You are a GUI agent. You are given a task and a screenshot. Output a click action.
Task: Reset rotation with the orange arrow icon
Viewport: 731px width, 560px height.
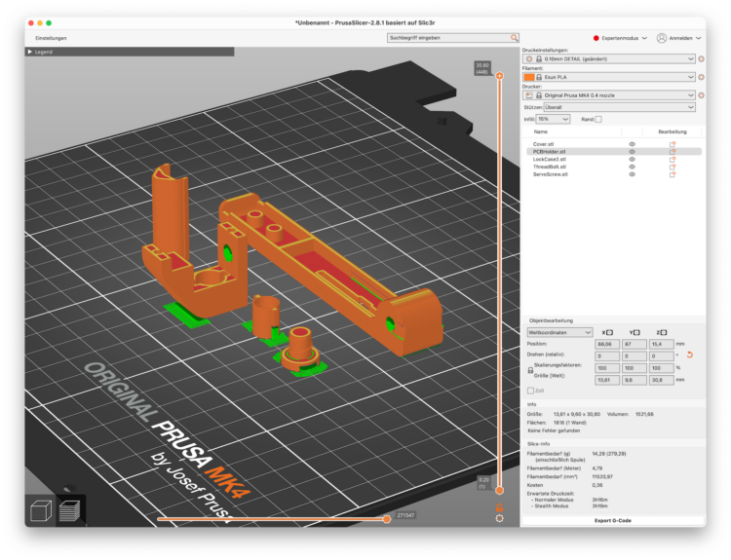tap(690, 355)
